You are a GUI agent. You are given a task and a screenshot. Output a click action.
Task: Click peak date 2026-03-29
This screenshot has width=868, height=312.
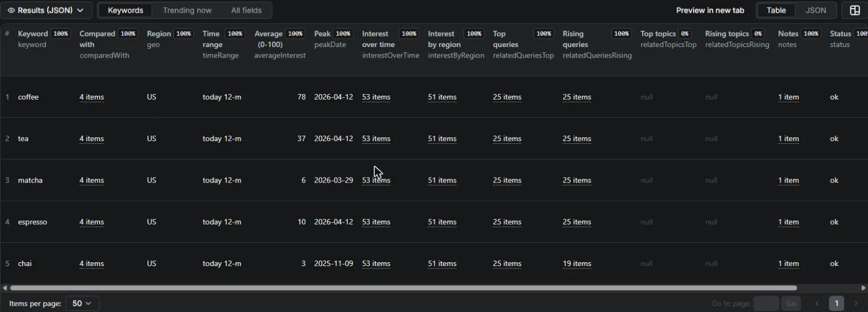333,180
